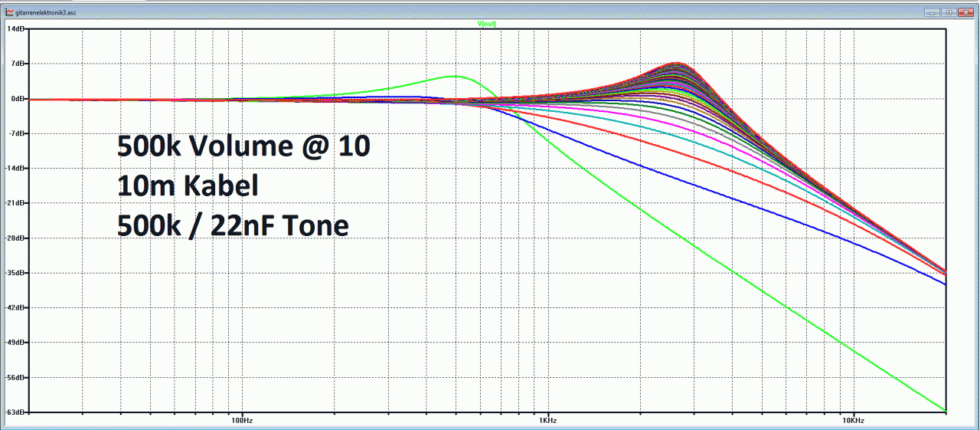The width and height of the screenshot is (980, 430).
Task: Click the -63dB vertical axis label
Action: coord(15,412)
